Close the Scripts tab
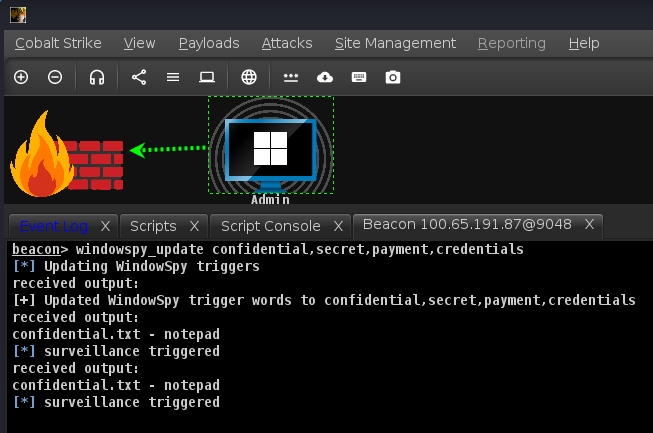Image resolution: width=653 pixels, height=433 pixels. (x=194, y=226)
